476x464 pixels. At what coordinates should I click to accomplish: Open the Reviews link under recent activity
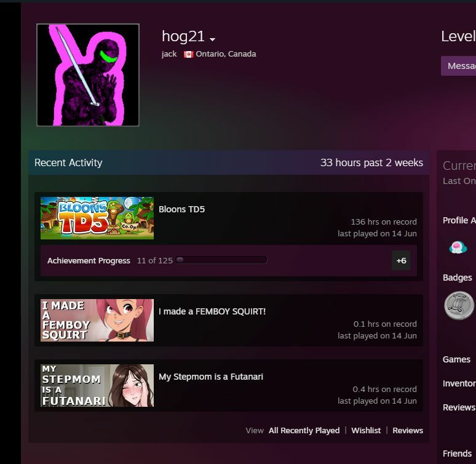click(407, 431)
